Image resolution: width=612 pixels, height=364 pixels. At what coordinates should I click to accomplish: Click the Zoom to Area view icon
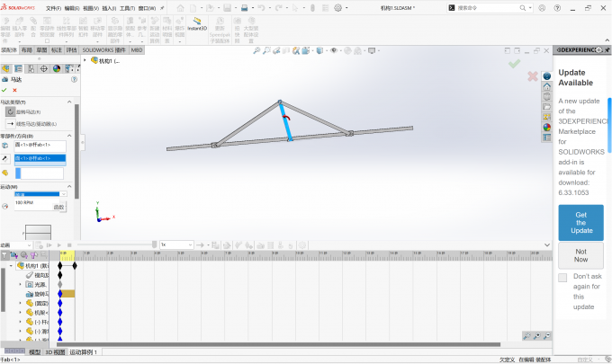click(x=266, y=50)
